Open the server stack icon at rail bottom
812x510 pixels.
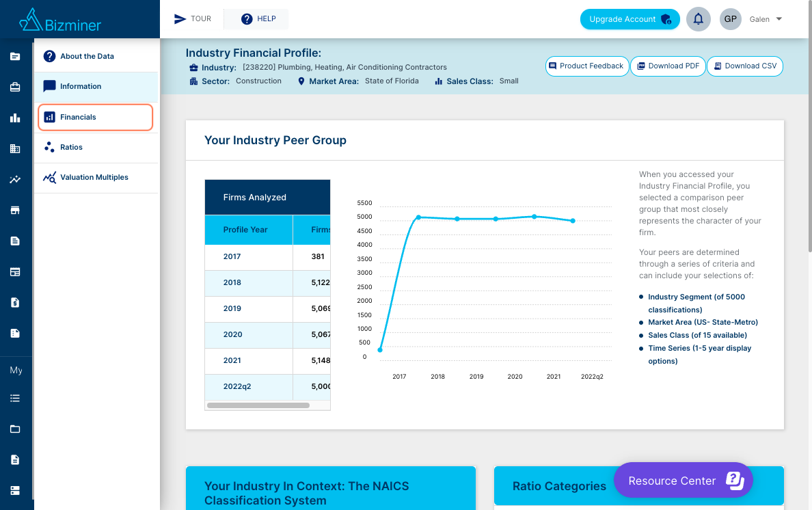point(15,490)
